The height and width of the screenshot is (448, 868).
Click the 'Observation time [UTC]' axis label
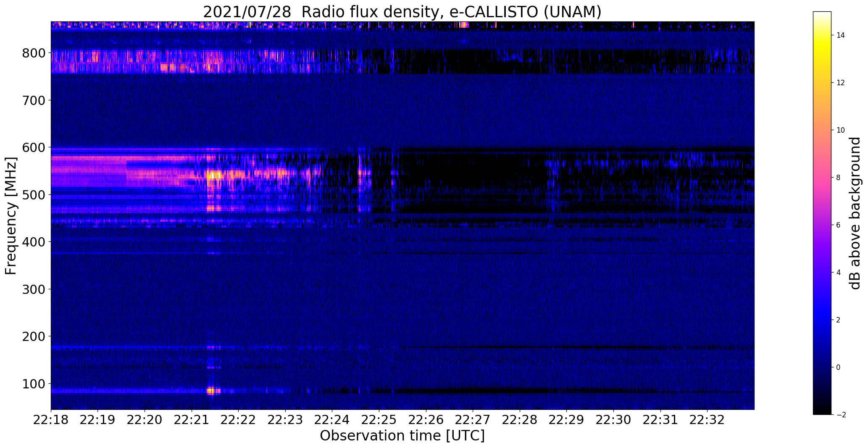(x=402, y=435)
